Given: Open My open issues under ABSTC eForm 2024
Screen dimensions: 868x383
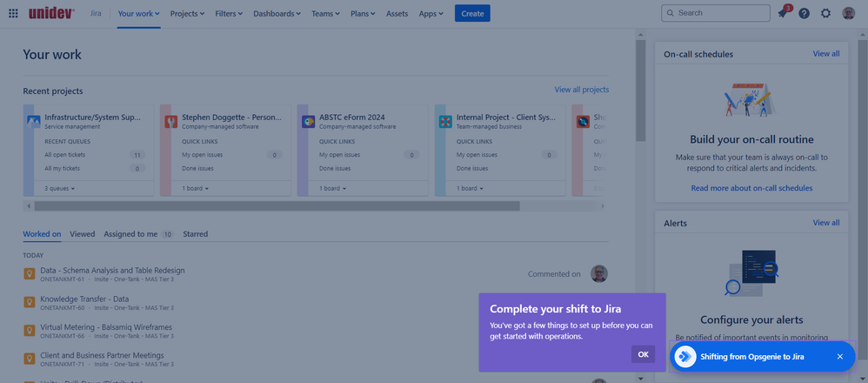Looking at the screenshot, I should pyautogui.click(x=339, y=155).
